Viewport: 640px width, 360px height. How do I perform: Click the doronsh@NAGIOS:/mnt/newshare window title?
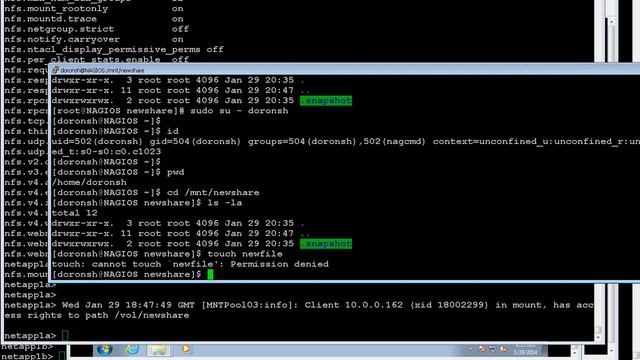pos(102,70)
